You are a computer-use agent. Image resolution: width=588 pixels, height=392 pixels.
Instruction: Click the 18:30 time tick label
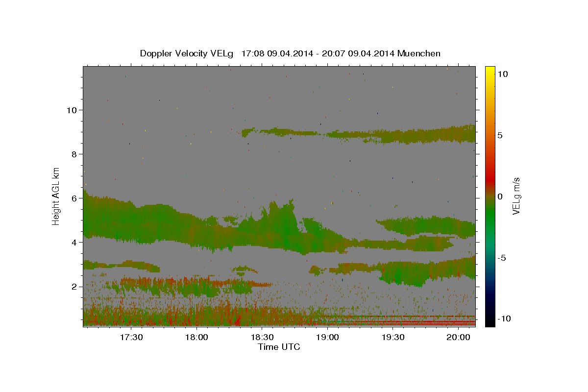[262, 337]
